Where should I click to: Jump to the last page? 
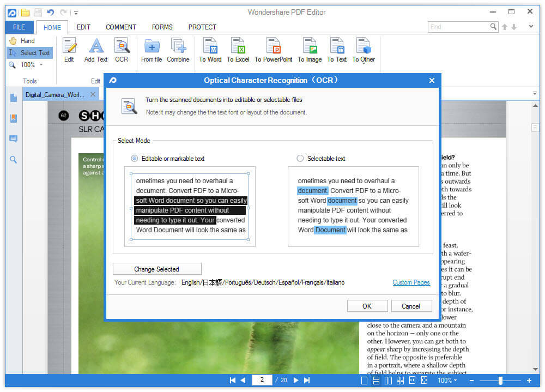306,380
